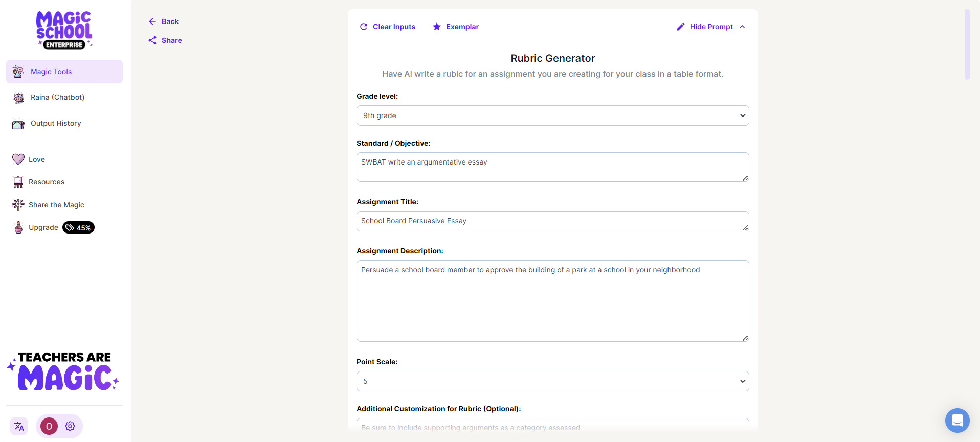This screenshot has height=442, width=980.
Task: Click Assignment Description resize handle
Action: (745, 338)
